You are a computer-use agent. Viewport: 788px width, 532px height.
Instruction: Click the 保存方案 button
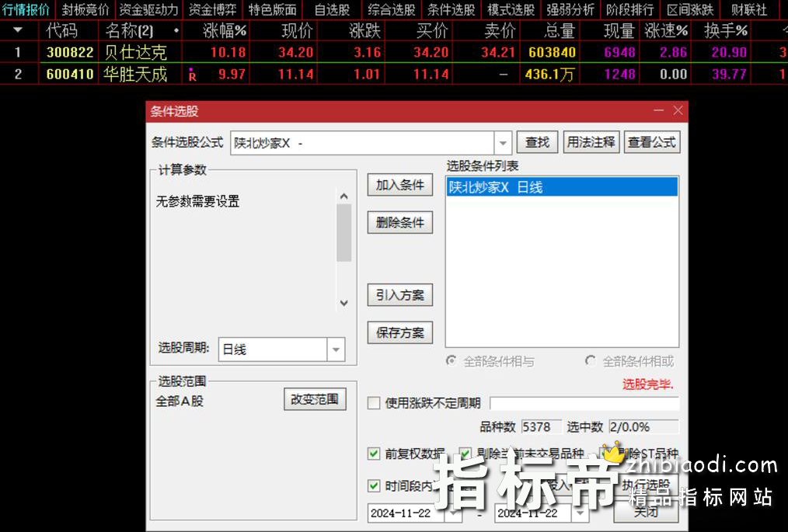coord(400,332)
